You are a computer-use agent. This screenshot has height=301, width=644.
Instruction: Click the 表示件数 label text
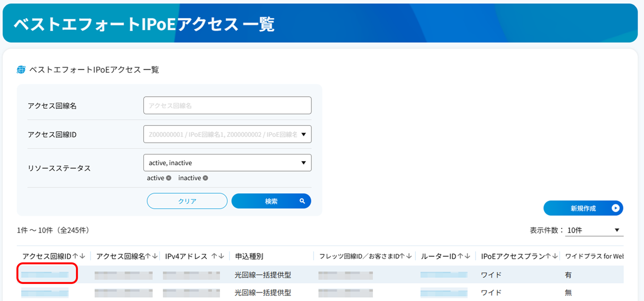coord(546,231)
